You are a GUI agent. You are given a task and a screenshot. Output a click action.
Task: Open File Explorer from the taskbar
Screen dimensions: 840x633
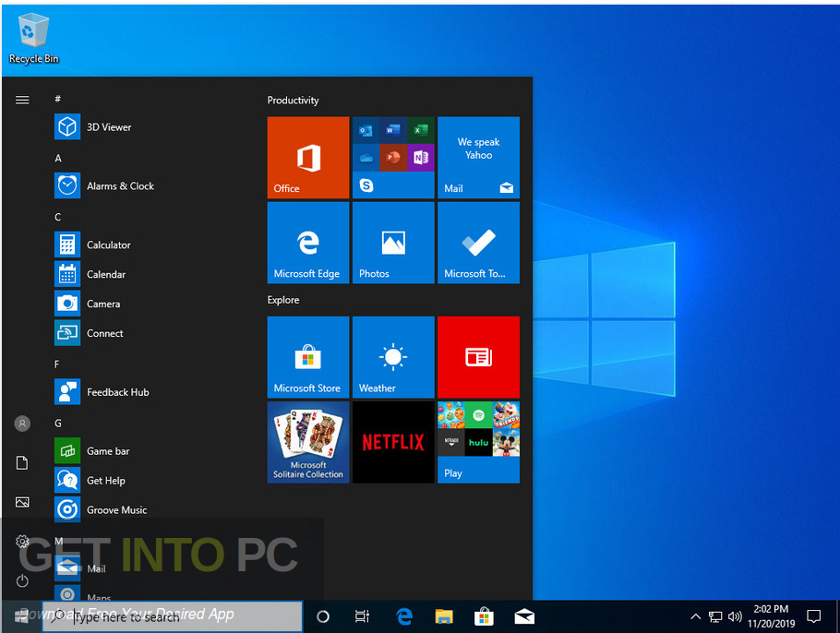444,616
